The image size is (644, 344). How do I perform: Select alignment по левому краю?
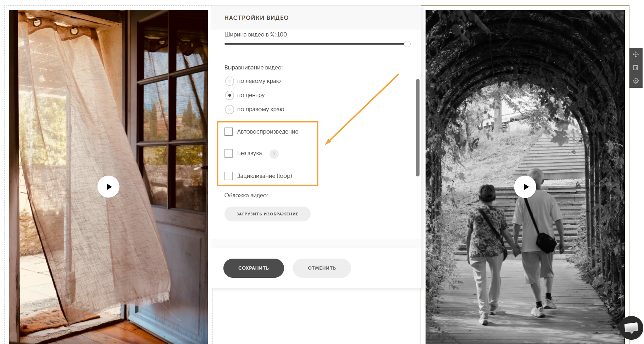[x=229, y=81]
